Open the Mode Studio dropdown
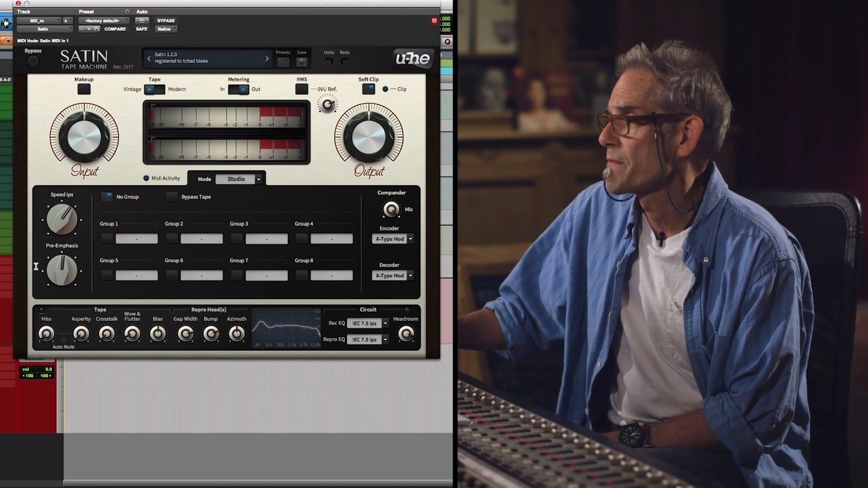 [x=239, y=179]
